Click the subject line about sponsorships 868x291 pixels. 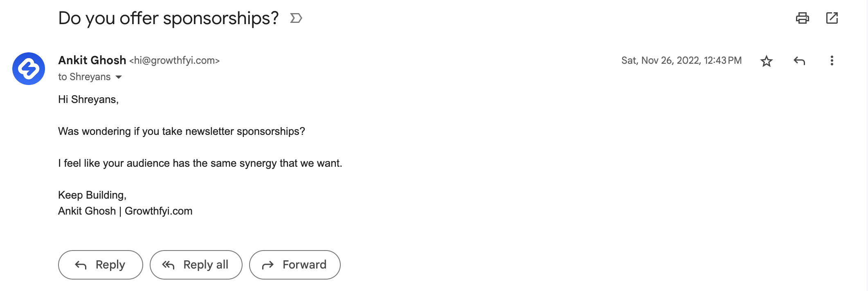click(168, 18)
